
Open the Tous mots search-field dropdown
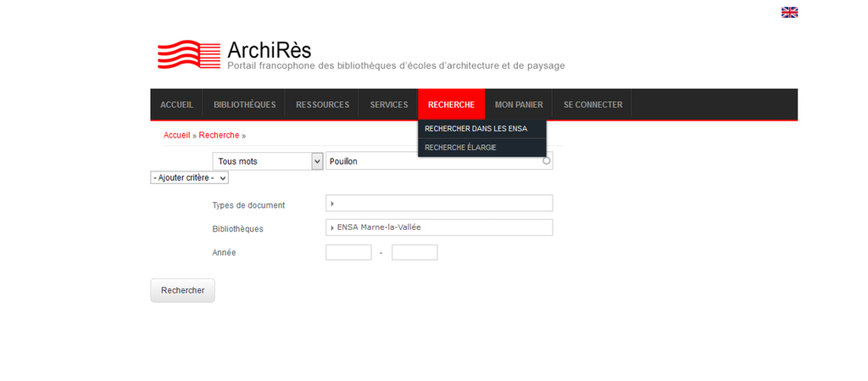click(x=268, y=161)
